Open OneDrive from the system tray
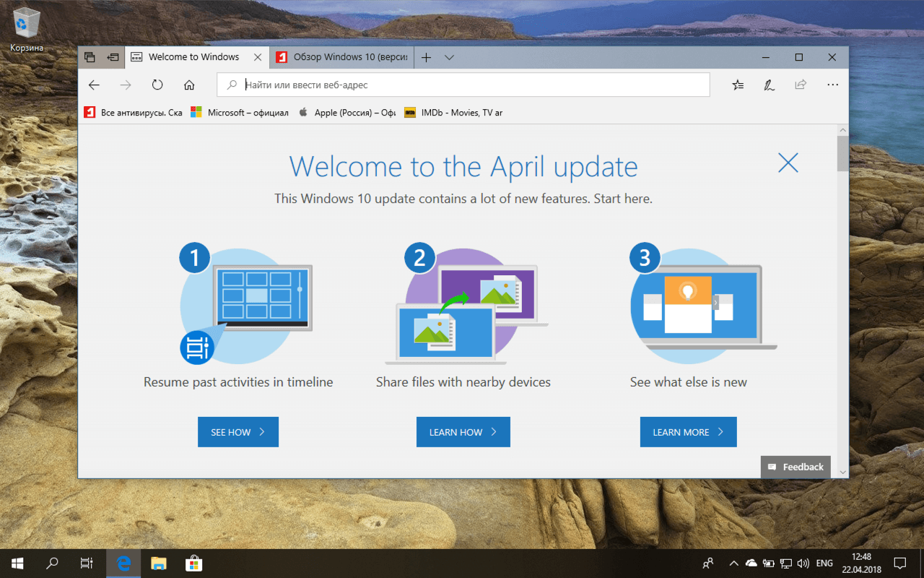 point(751,563)
